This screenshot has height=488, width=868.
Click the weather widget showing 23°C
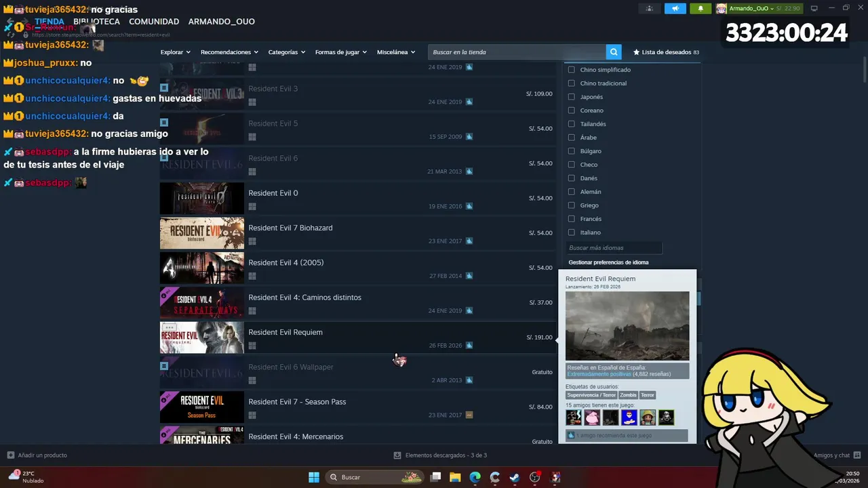click(x=26, y=476)
